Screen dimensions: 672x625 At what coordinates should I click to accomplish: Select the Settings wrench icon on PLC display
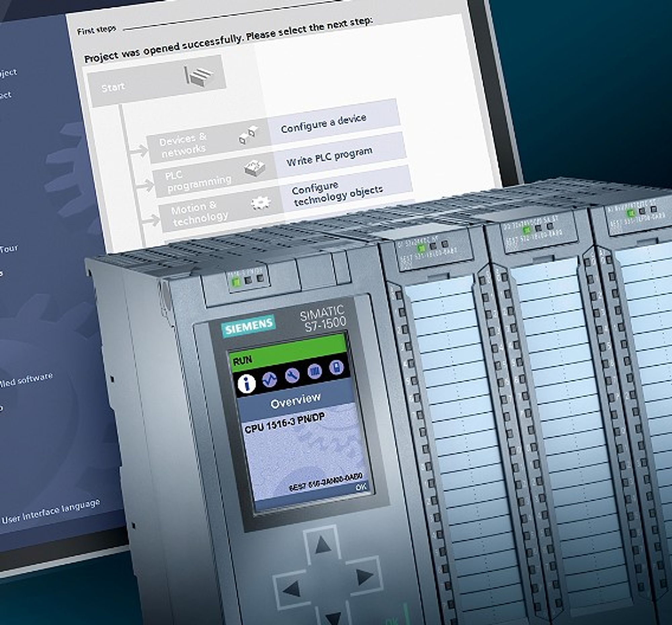(292, 375)
